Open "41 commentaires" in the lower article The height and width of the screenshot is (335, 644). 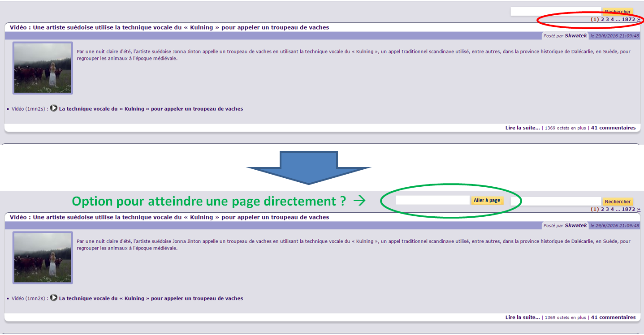[613, 318]
